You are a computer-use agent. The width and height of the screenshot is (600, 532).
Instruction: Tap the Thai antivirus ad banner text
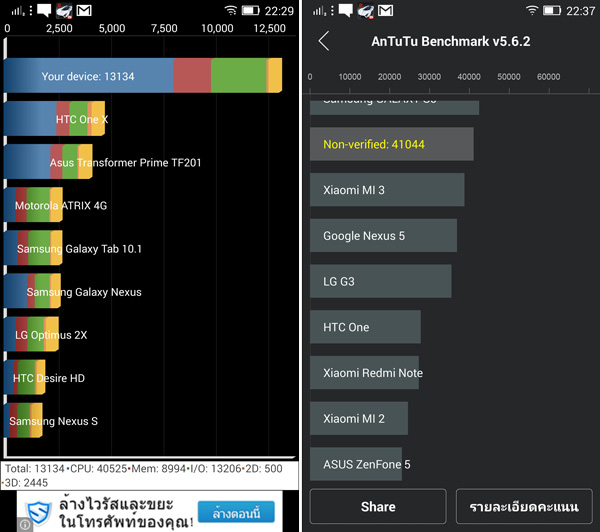click(126, 512)
